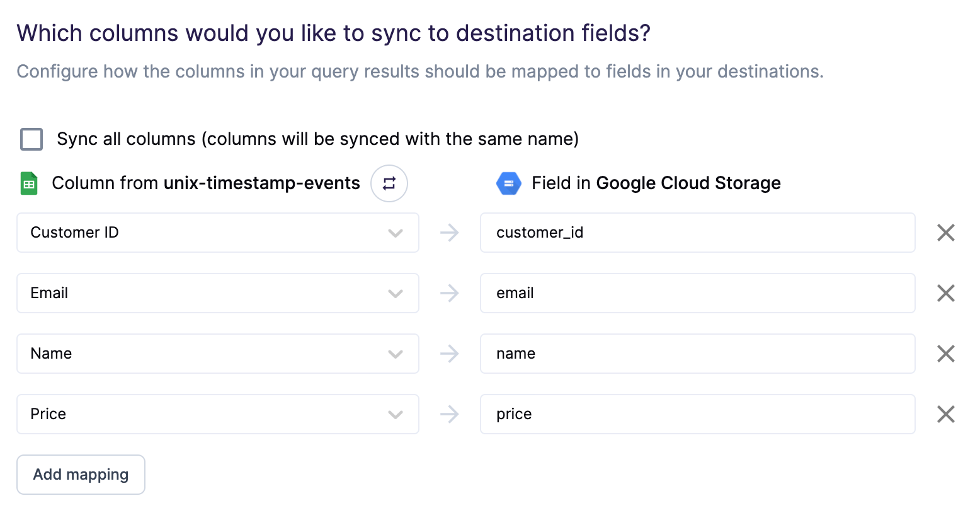Remove the customer_id mapping row
980x532 pixels.
pos(946,233)
